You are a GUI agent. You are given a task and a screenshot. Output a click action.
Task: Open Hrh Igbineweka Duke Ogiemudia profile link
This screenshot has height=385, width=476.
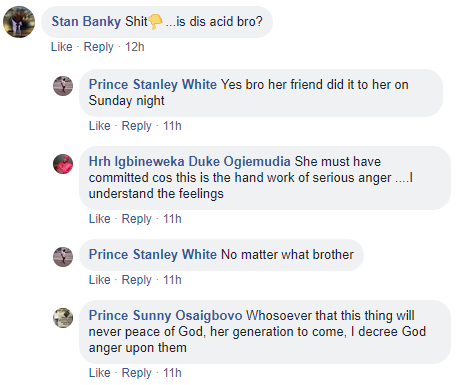coord(189,161)
